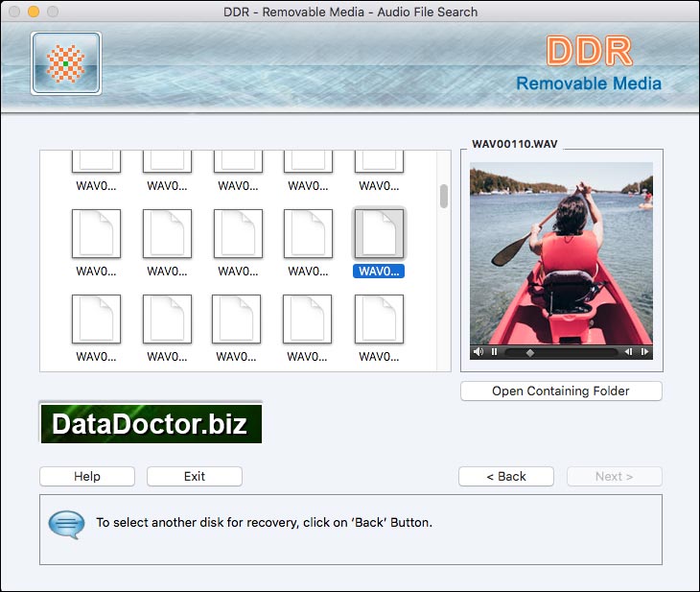Step backward one frame in the preview

[629, 352]
